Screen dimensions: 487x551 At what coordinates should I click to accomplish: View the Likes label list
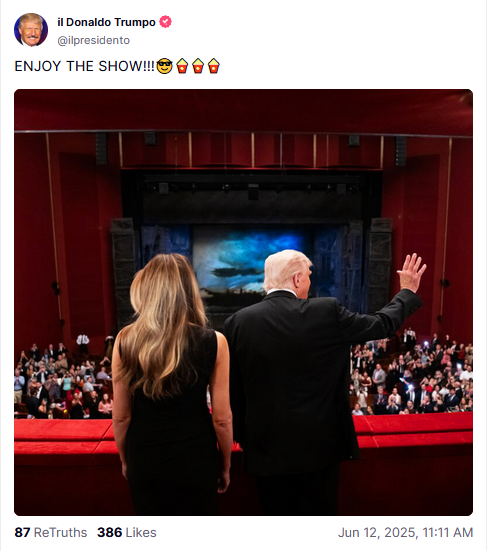click(x=141, y=532)
